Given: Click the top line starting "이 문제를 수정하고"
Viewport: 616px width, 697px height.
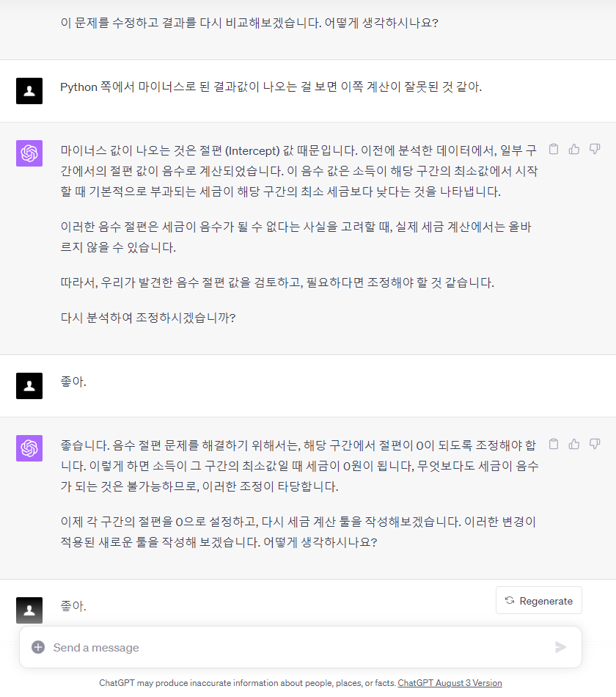Looking at the screenshot, I should coord(249,23).
